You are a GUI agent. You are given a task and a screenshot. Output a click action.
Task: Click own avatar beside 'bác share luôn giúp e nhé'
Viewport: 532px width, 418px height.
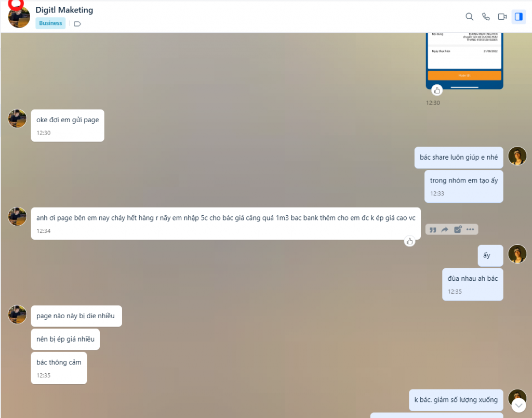pos(517,156)
